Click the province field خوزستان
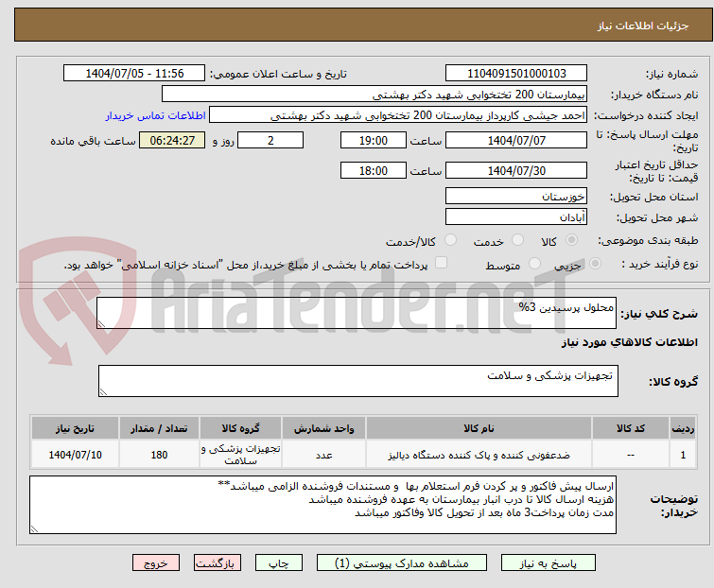 tap(516, 196)
